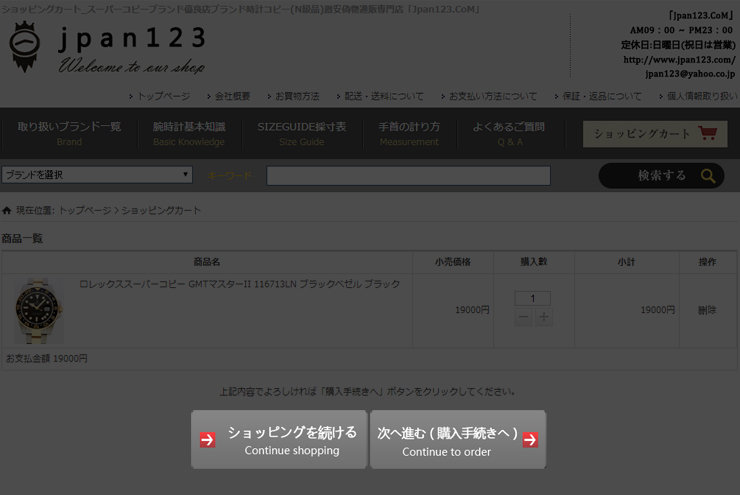Viewport: 740px width, 495px height.
Task: Open the Measurement menu item
Action: pyautogui.click(x=408, y=133)
